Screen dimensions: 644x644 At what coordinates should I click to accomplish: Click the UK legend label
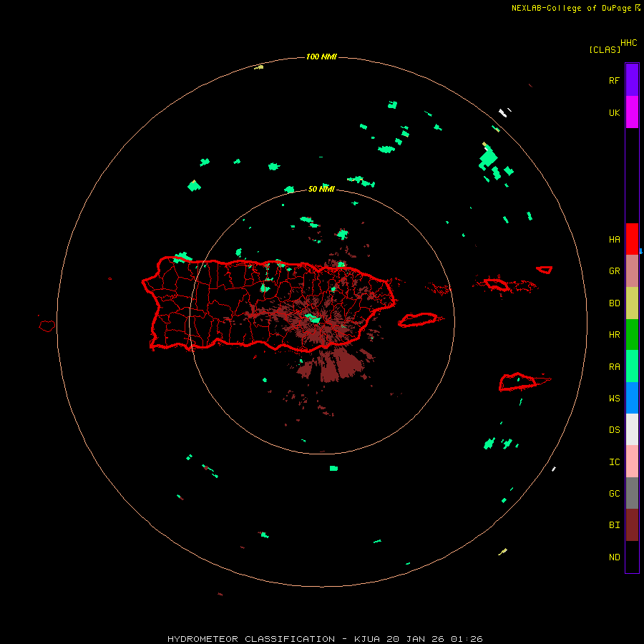click(614, 112)
